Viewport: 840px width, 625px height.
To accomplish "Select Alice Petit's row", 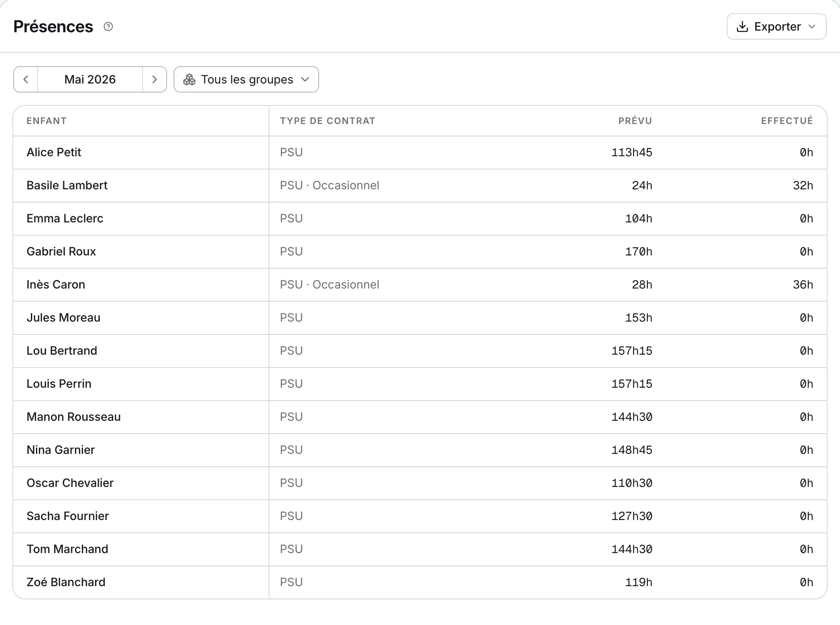I will coord(420,153).
